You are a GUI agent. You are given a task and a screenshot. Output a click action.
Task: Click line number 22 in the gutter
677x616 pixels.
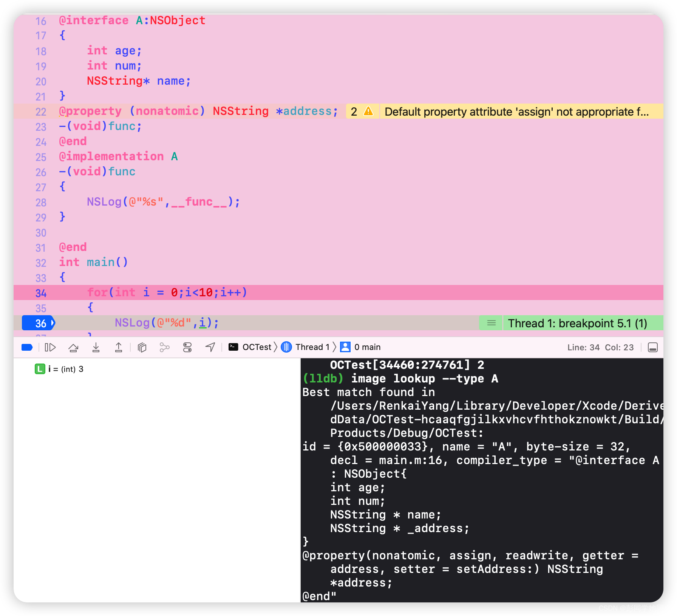pos(41,111)
